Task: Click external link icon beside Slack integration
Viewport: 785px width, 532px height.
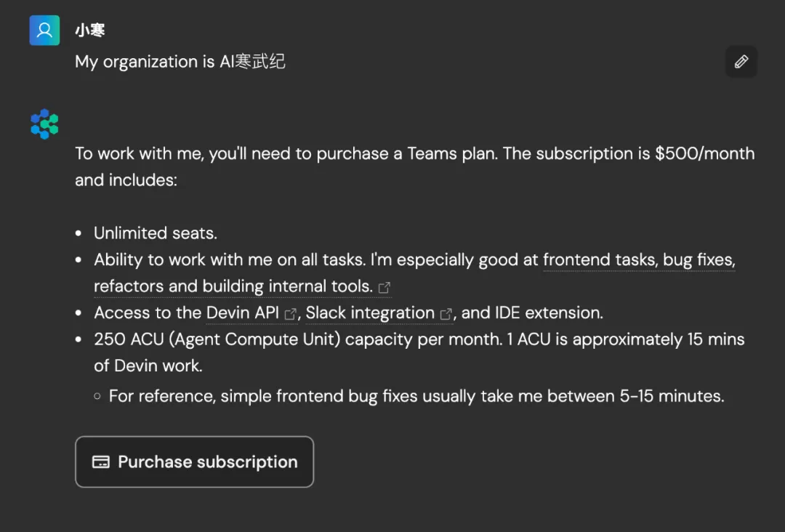Action: coord(446,314)
